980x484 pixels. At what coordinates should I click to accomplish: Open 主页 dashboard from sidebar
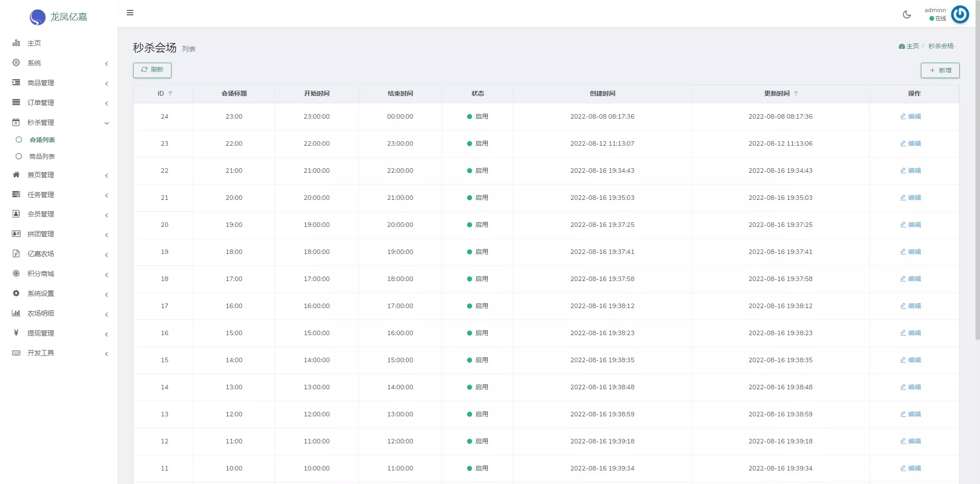click(x=34, y=43)
